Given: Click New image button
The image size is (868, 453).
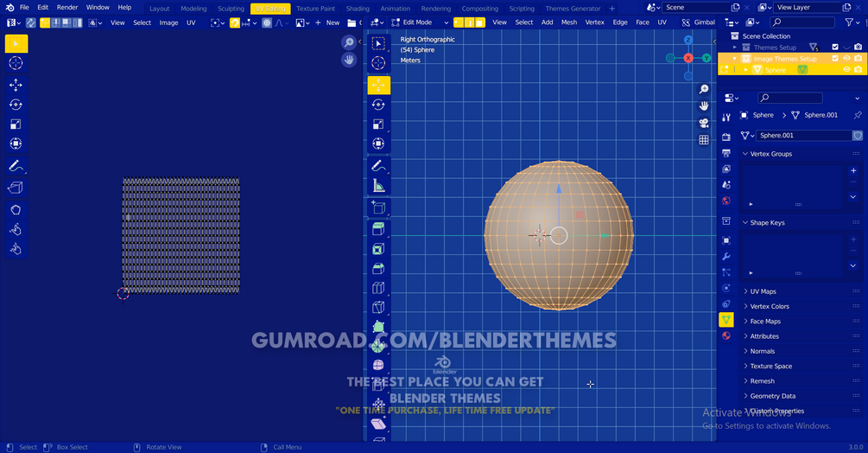Looking at the screenshot, I should (327, 22).
